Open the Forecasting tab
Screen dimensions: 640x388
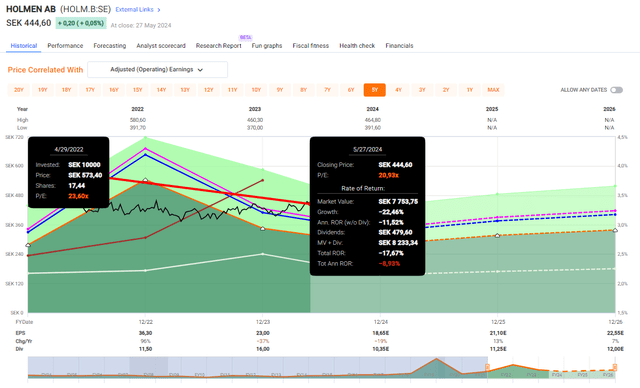110,46
